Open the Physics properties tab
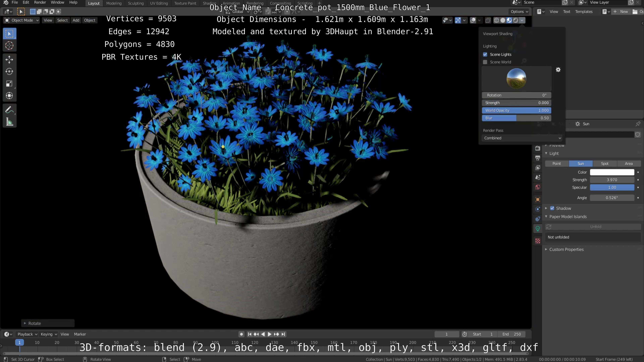The image size is (644, 362). coord(538,209)
